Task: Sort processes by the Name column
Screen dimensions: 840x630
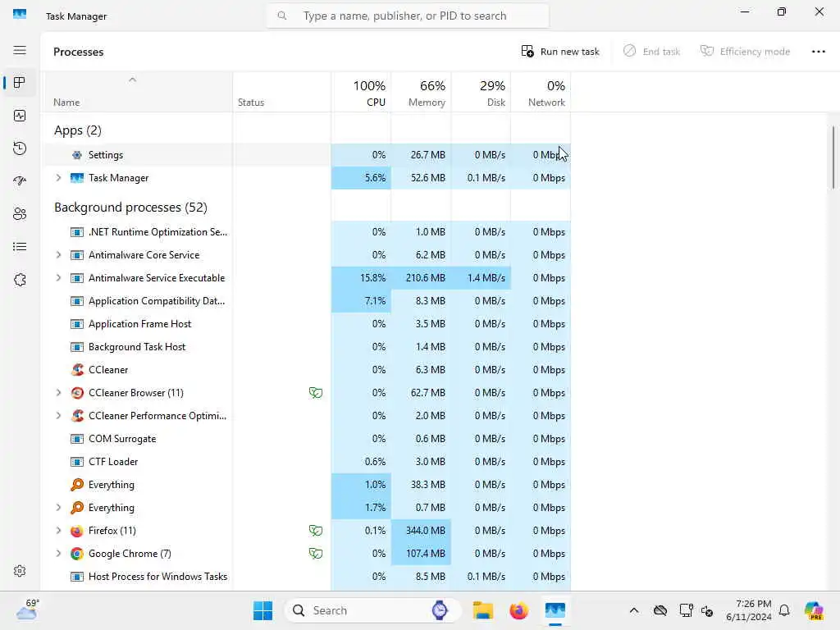Action: click(x=137, y=92)
